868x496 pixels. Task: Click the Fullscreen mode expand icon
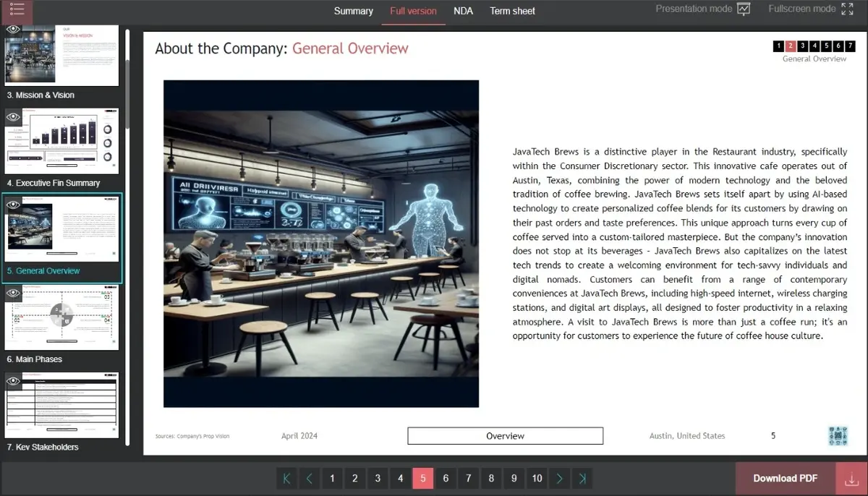[848, 9]
